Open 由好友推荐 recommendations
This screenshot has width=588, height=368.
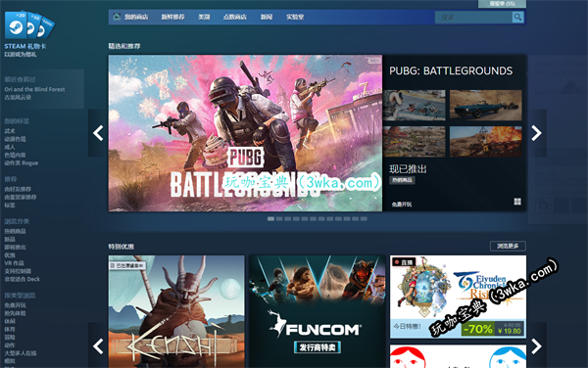coord(18,189)
